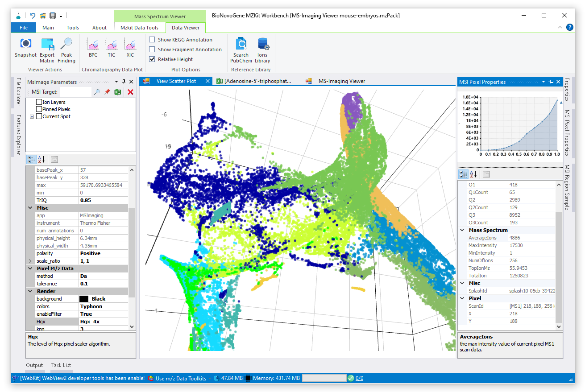Uncheck the Relative Height option
The width and height of the screenshot is (585, 392).
[152, 59]
